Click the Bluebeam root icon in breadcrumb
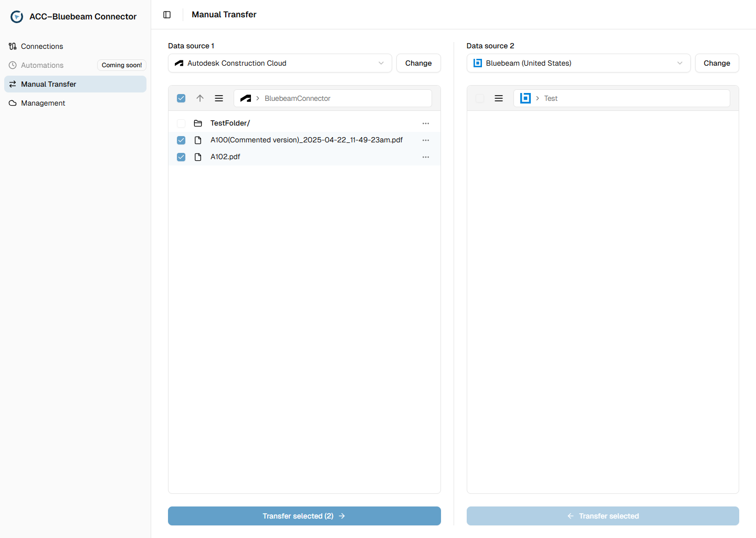The image size is (756, 538). click(x=525, y=98)
